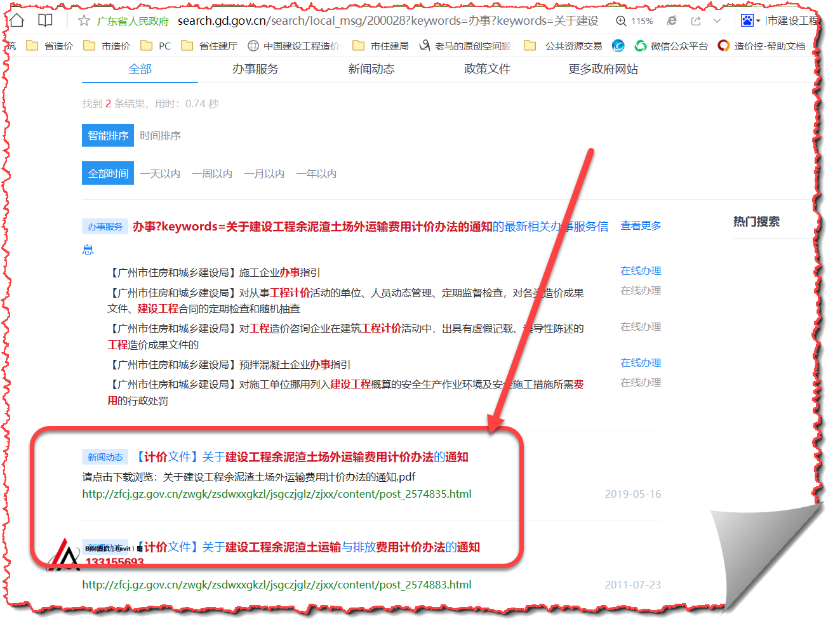Click the post_2574883.html URL
This screenshot has width=840, height=631.
point(277,585)
